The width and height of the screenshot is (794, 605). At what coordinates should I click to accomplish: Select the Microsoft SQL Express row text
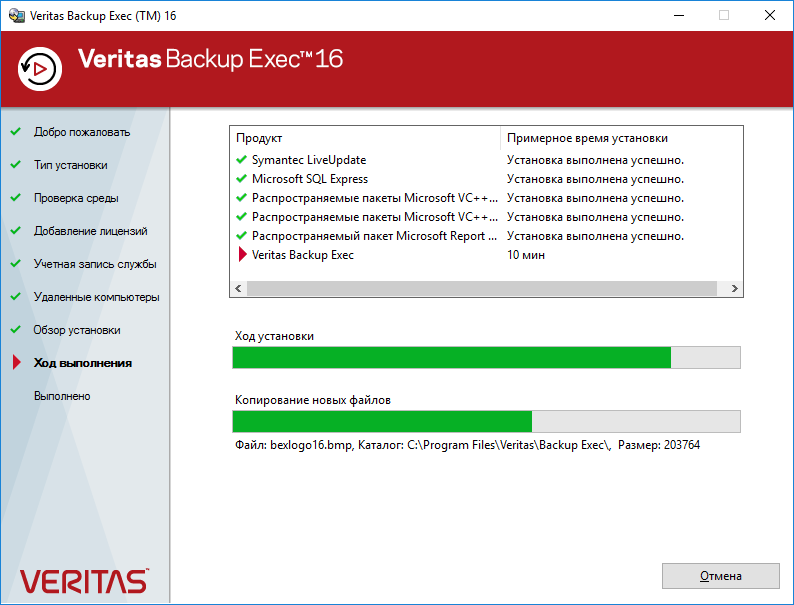[310, 179]
